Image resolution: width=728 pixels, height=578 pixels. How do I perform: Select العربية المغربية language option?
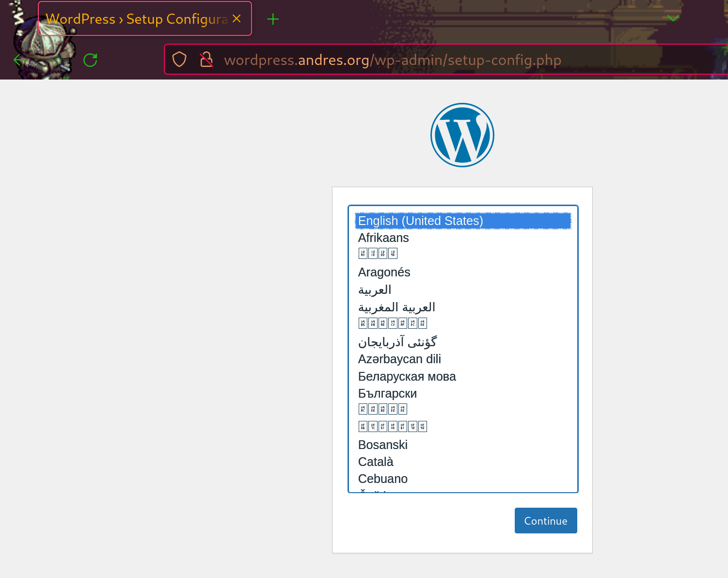(463, 307)
